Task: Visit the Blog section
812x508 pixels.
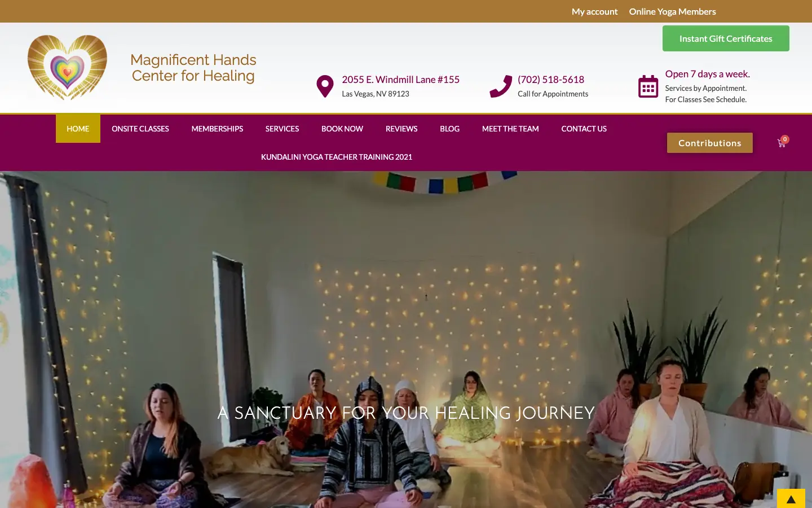Action: click(x=449, y=129)
